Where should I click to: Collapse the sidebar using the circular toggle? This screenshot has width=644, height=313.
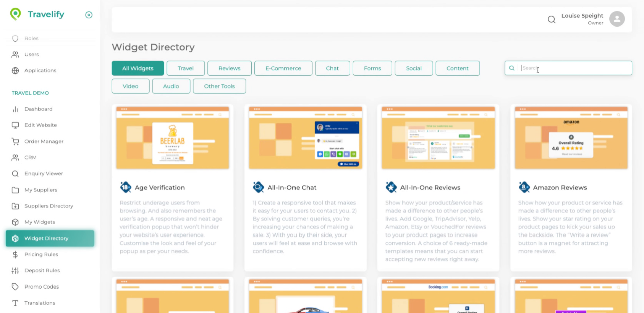(89, 15)
